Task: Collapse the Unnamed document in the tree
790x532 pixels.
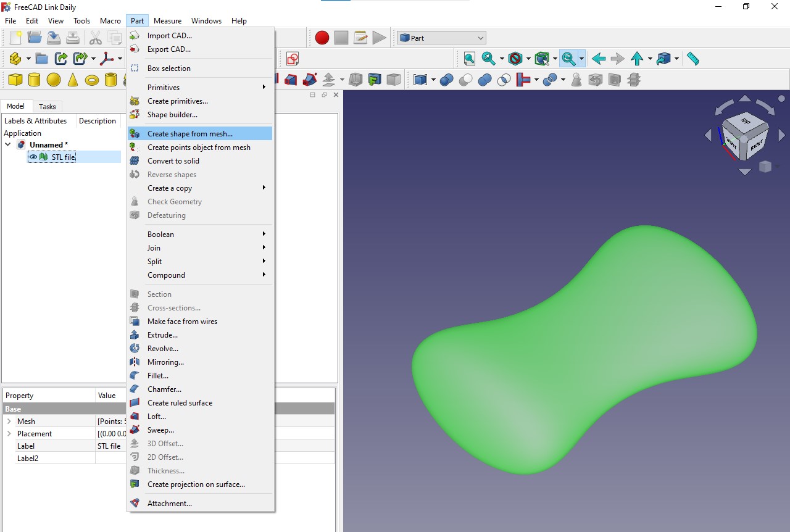Action: click(8, 144)
